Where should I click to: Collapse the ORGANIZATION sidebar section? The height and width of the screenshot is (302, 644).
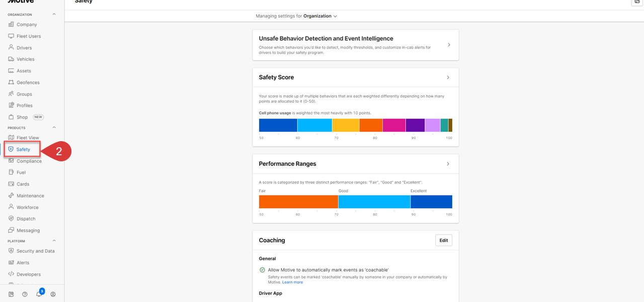point(54,15)
